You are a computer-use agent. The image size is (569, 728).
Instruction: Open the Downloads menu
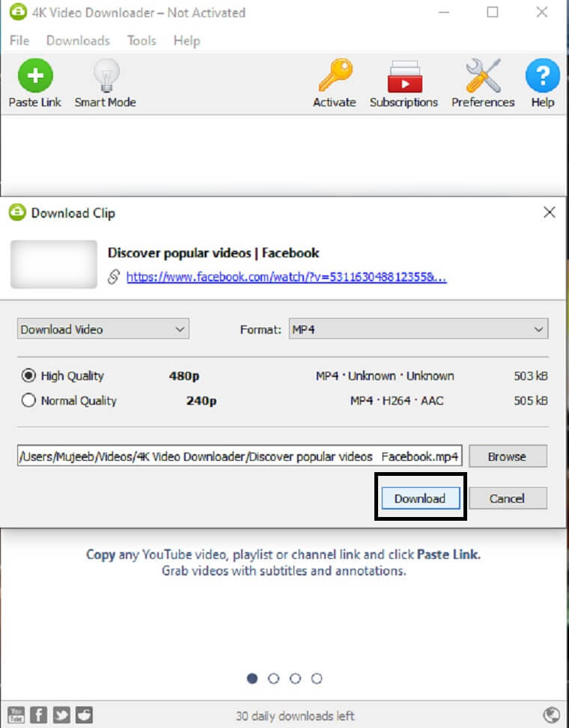[x=78, y=41]
